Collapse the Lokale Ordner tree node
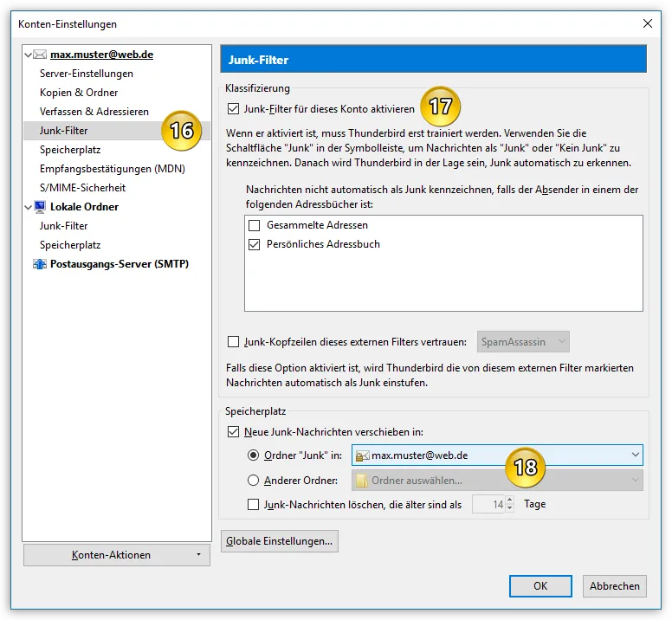Image resolution: width=672 pixels, height=620 pixels. 29,207
